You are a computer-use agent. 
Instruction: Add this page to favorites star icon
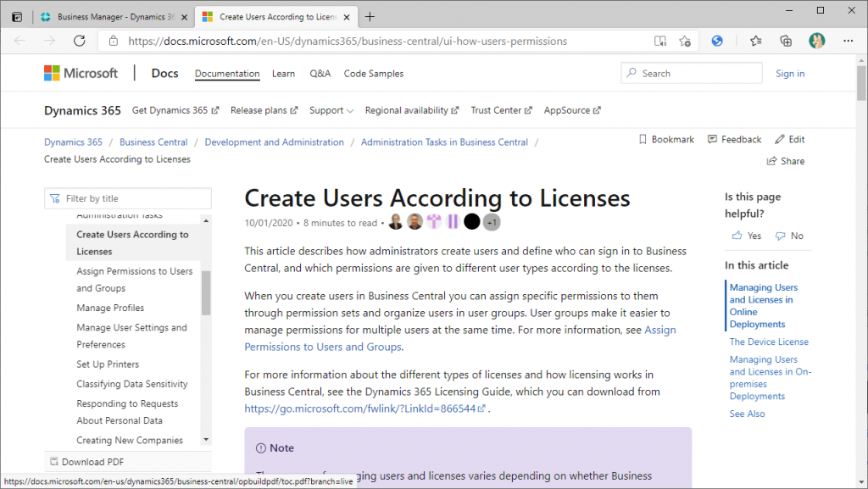tap(685, 41)
